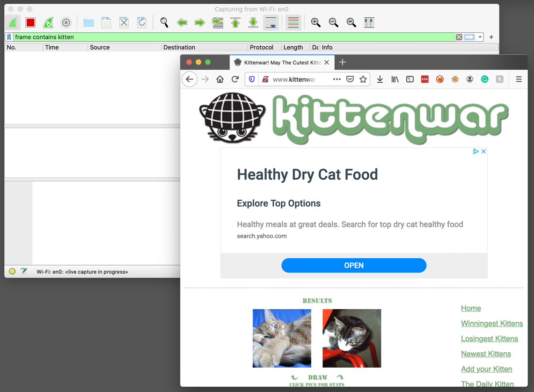This screenshot has width=534, height=392.
Task: Toggle Firefox sidebar icon
Action: [x=410, y=79]
